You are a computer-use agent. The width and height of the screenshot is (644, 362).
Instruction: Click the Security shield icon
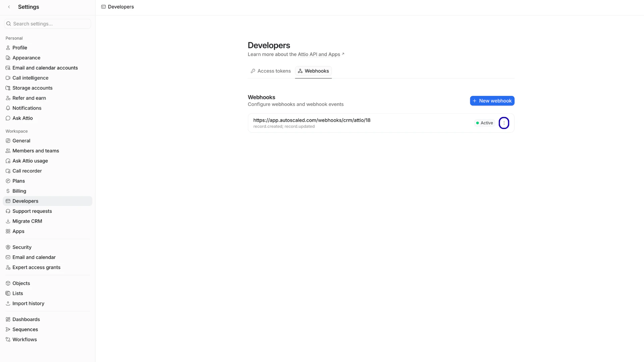[8, 247]
